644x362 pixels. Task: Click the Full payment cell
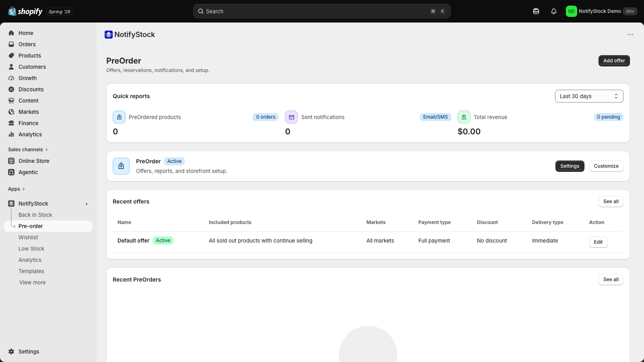click(x=434, y=241)
